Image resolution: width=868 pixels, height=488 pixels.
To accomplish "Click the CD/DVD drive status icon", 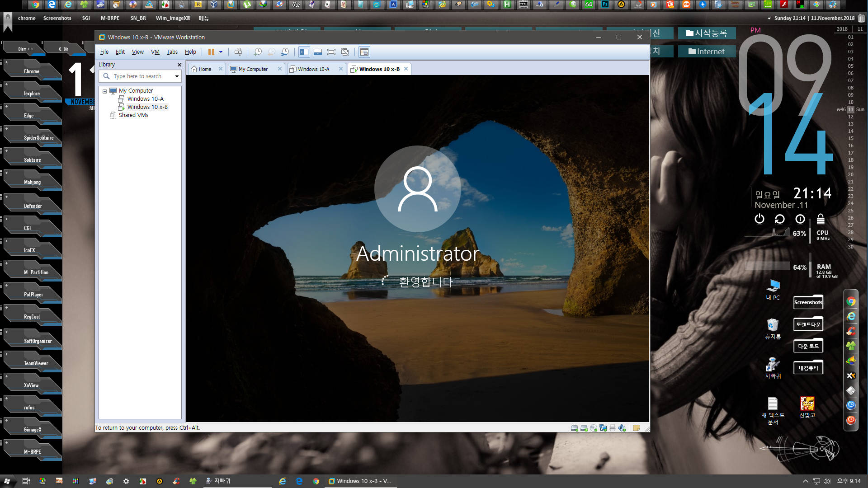I will pyautogui.click(x=594, y=428).
